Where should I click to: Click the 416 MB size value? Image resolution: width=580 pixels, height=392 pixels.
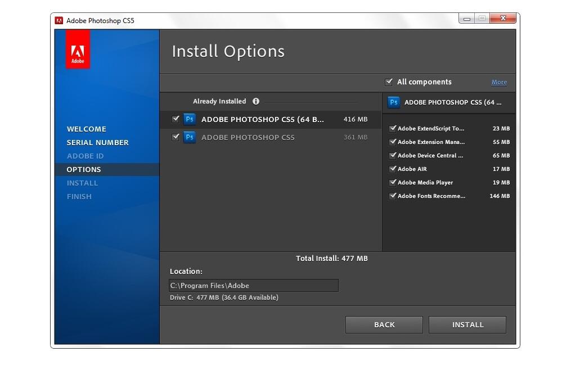pos(356,119)
